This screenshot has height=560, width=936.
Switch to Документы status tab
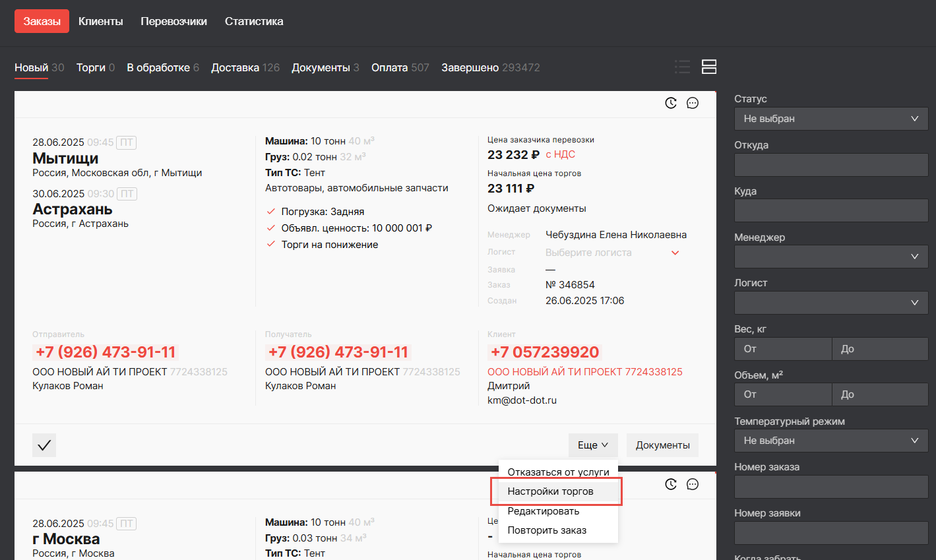point(325,67)
